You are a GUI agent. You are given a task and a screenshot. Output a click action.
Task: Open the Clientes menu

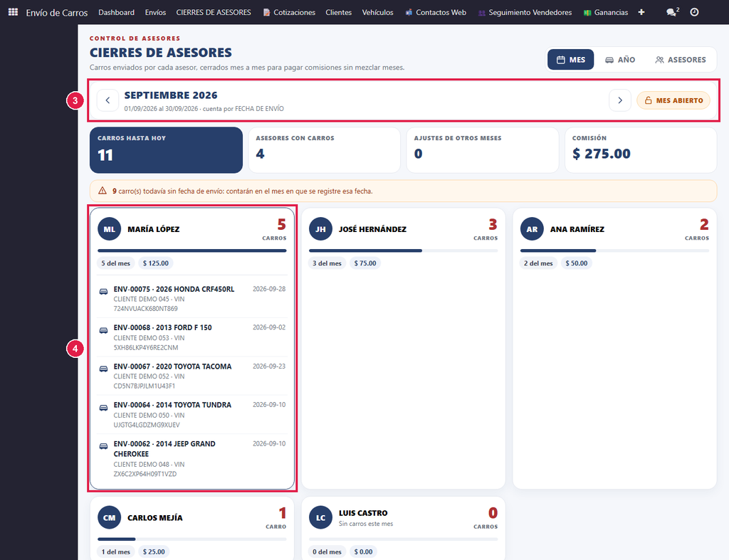(338, 12)
